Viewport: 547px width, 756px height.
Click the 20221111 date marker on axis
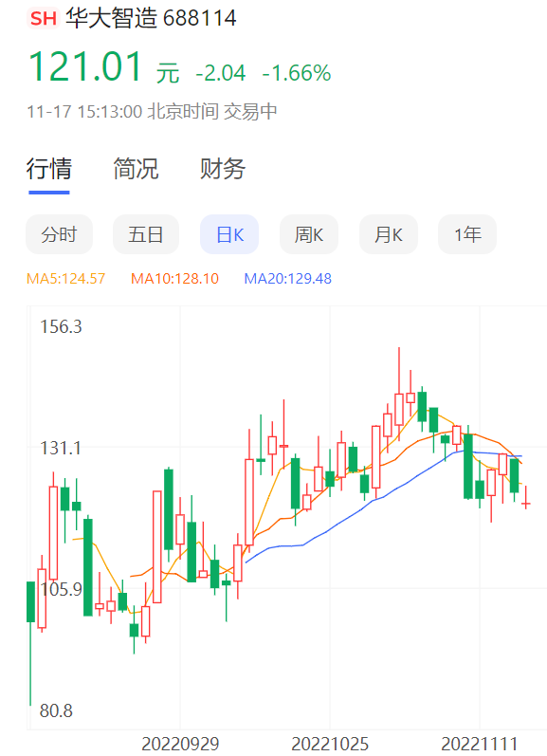(480, 744)
